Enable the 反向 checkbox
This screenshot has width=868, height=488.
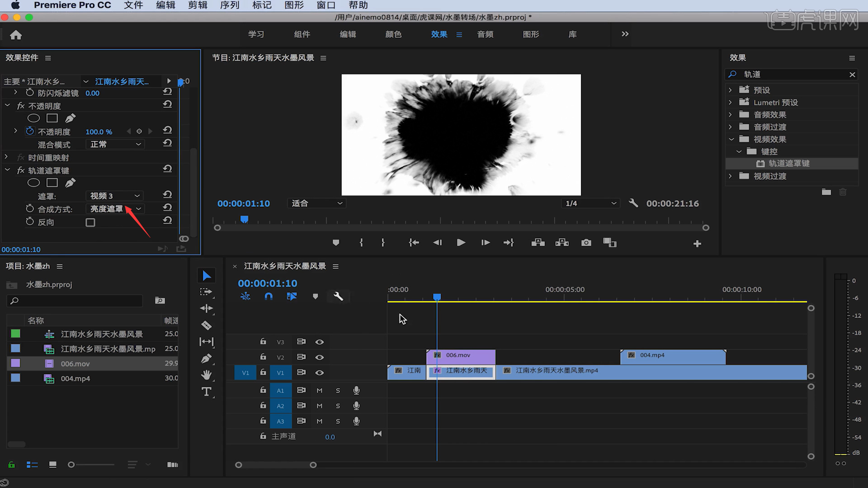pyautogui.click(x=90, y=222)
